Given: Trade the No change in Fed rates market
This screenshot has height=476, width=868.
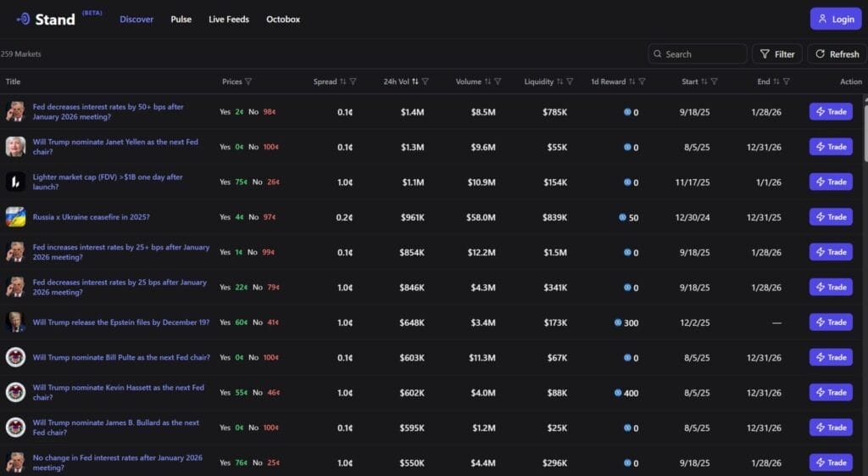Looking at the screenshot, I should (x=831, y=462).
